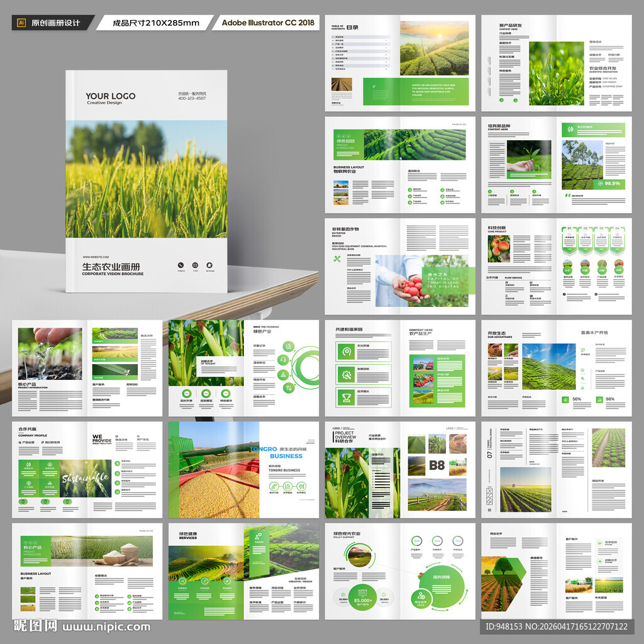Click the QQ message icon on the cover
The height and width of the screenshot is (644, 644).
click(209, 265)
